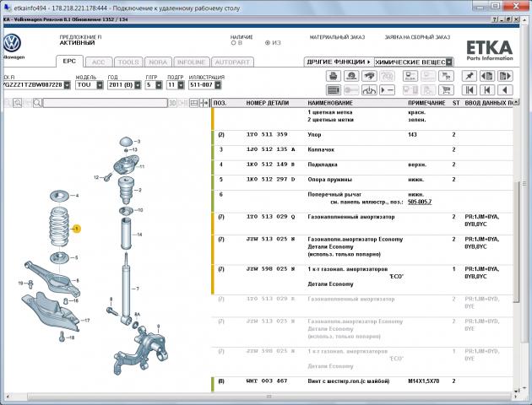Switch to the INFOLINE tab
The width and height of the screenshot is (532, 405).
coord(192,62)
